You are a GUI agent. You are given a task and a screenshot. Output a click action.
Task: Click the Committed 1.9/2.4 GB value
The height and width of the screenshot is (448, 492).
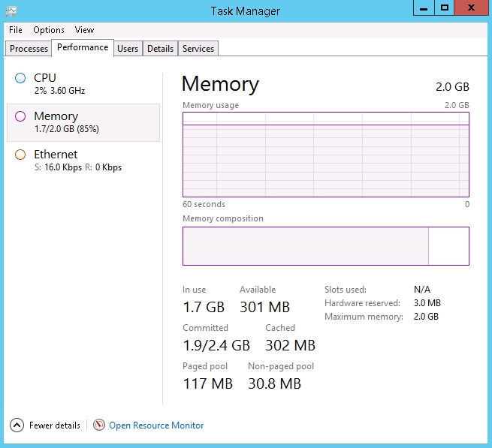pyautogui.click(x=216, y=345)
